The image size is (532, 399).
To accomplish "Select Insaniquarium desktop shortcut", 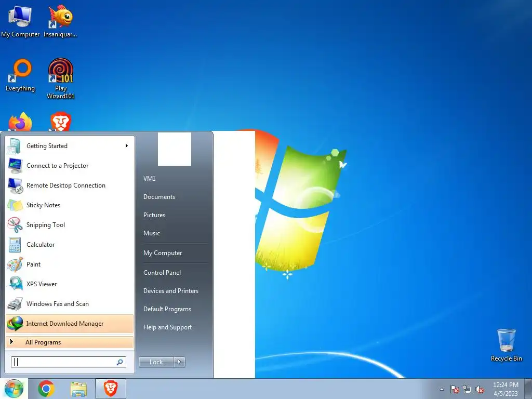I will click(60, 21).
